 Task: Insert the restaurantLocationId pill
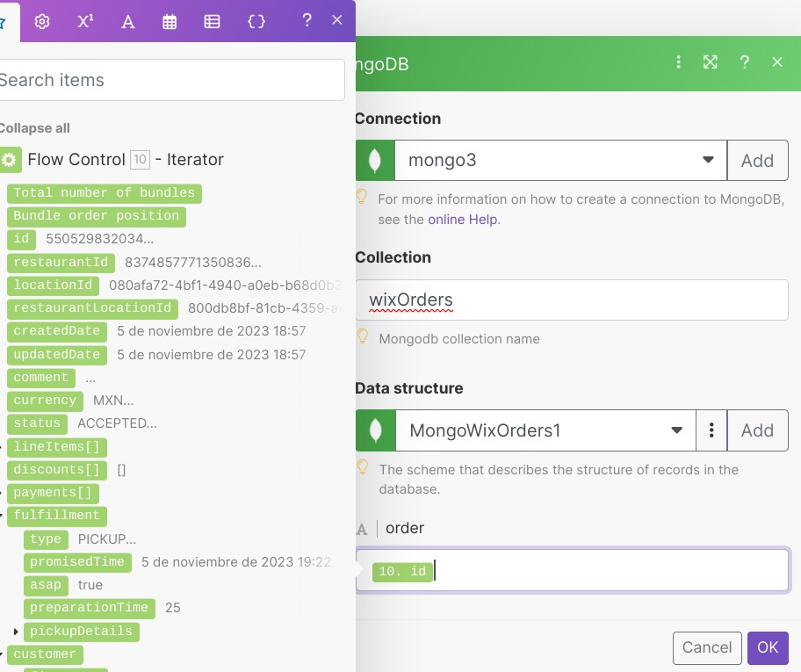[92, 308]
